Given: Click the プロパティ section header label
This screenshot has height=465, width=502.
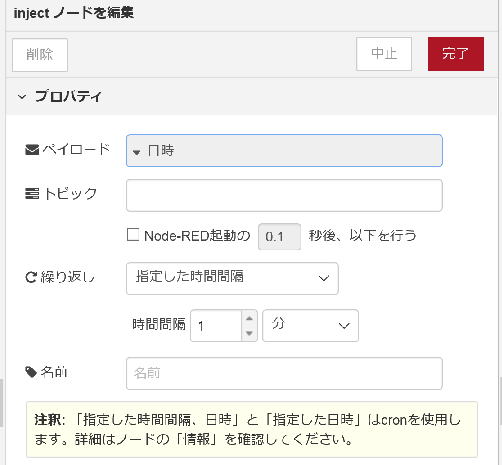Looking at the screenshot, I should point(68,97).
